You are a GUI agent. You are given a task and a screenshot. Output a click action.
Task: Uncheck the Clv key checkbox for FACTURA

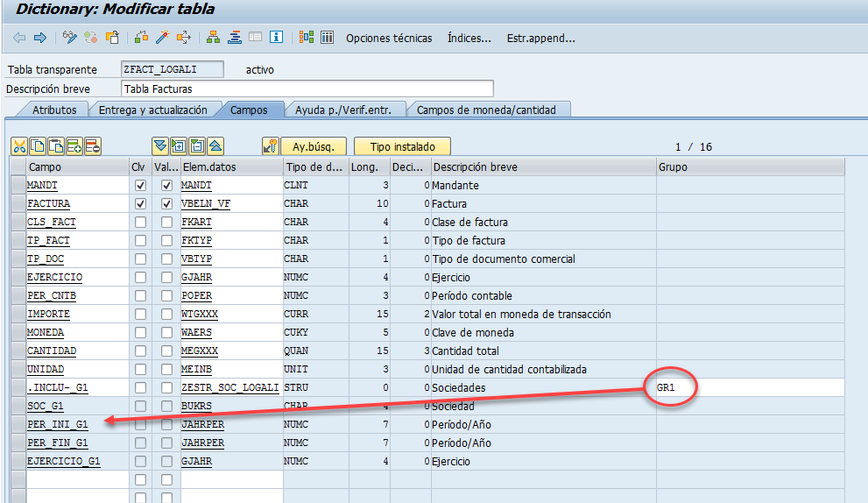(x=141, y=204)
